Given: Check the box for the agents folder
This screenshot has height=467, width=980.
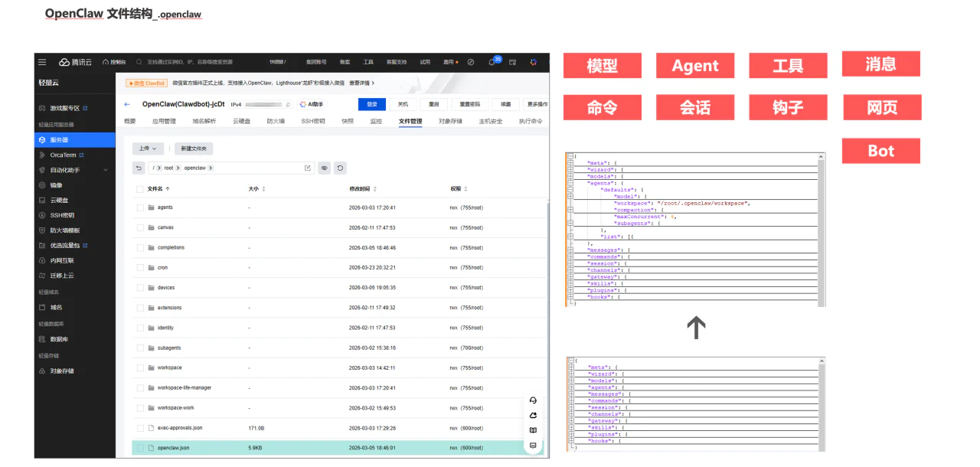Looking at the screenshot, I should 140,207.
